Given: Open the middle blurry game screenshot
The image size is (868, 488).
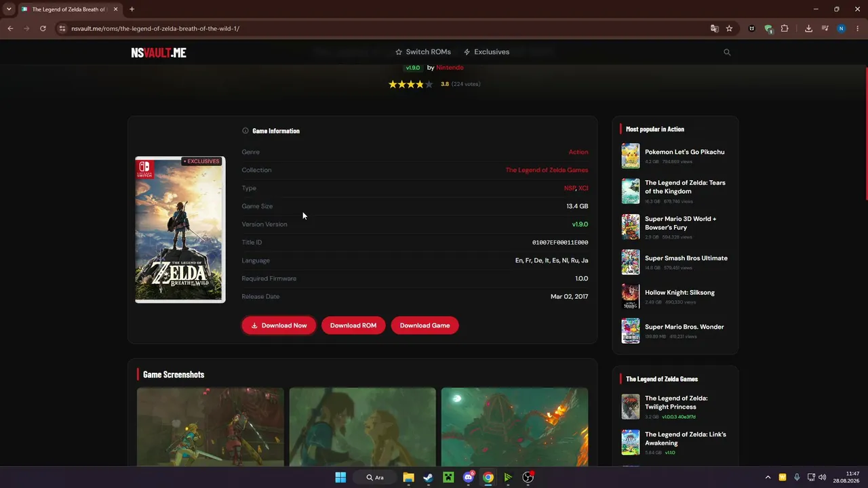Looking at the screenshot, I should (x=363, y=427).
